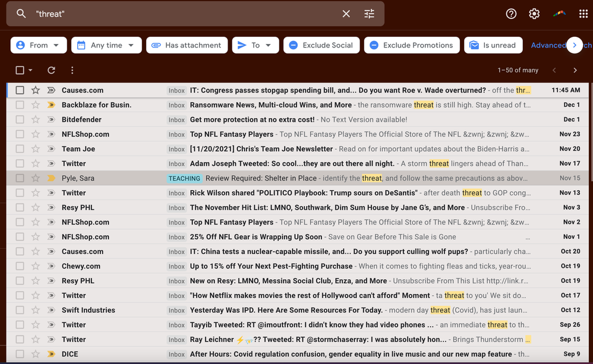
Task: Select Pyle, Sara email checkbox
Action: click(x=20, y=178)
